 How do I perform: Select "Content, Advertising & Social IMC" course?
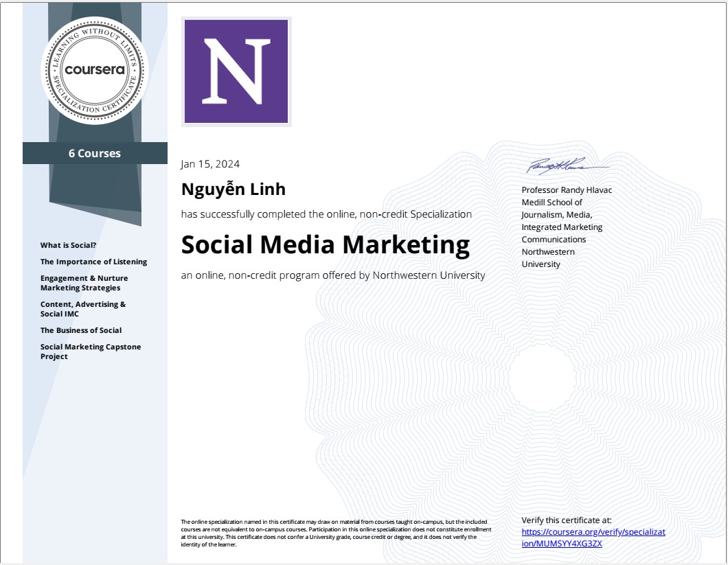click(x=83, y=309)
